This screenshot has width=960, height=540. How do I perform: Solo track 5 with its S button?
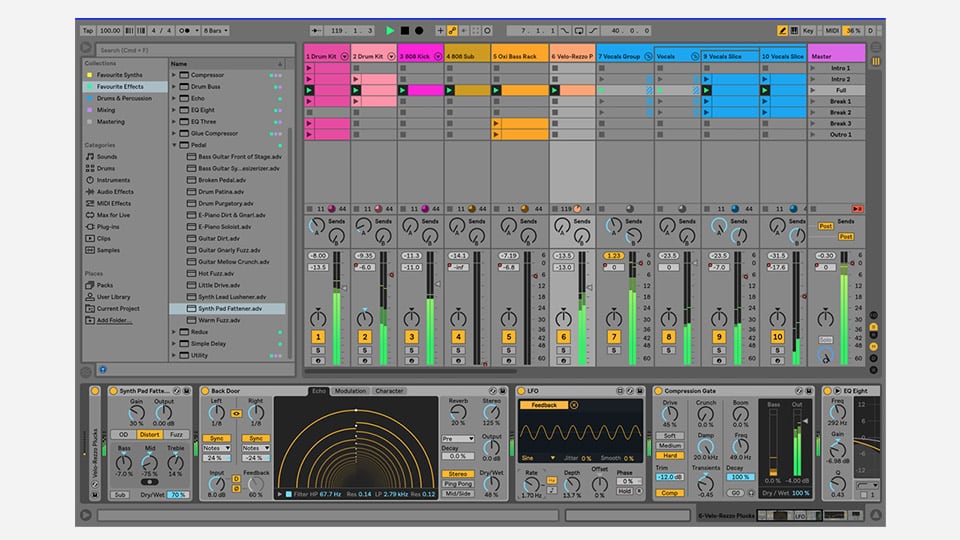[509, 351]
